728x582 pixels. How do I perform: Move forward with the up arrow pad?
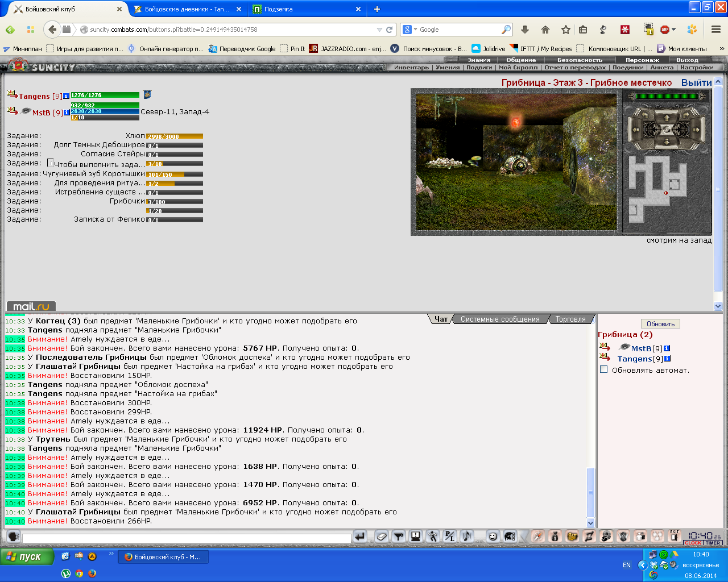pyautogui.click(x=667, y=118)
